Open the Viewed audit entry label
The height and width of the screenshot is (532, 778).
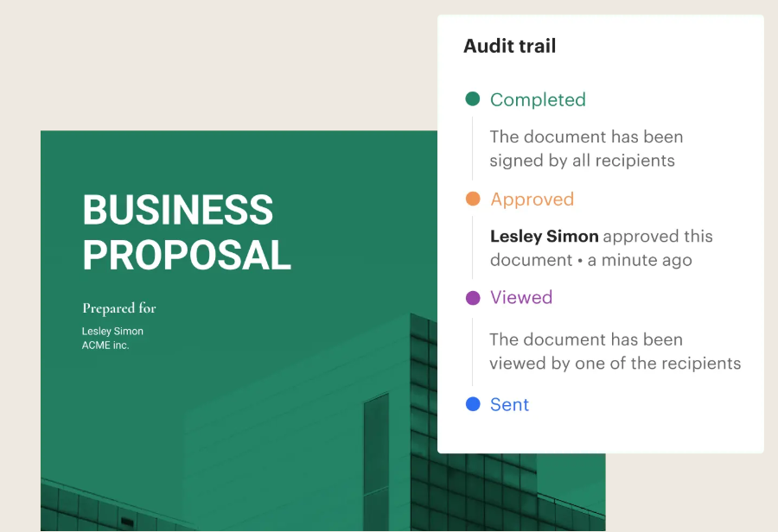(x=520, y=298)
